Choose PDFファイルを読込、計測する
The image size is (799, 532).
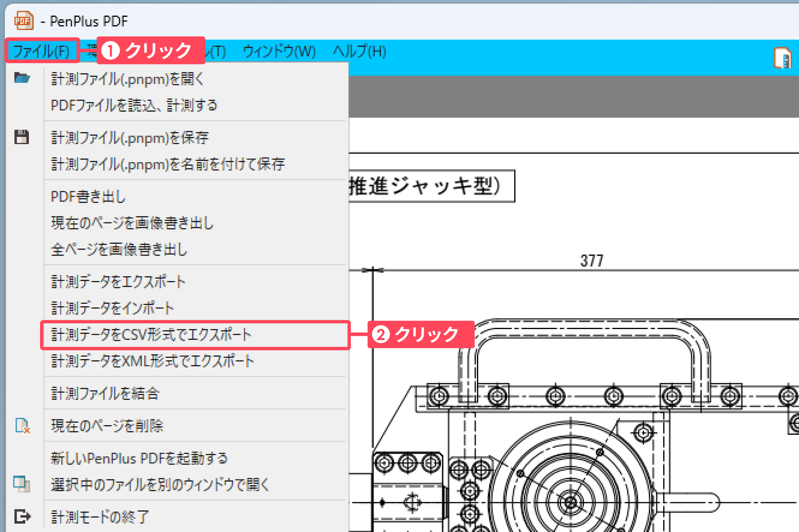[x=134, y=105]
